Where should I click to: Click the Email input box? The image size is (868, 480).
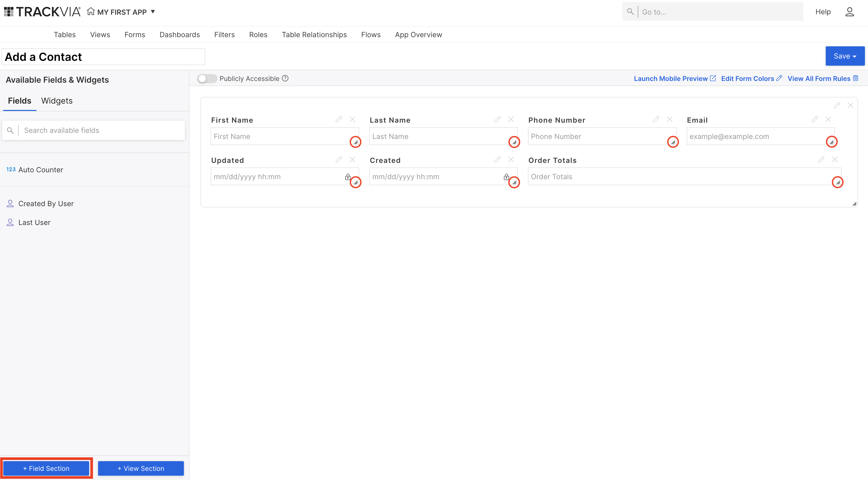[x=761, y=136]
